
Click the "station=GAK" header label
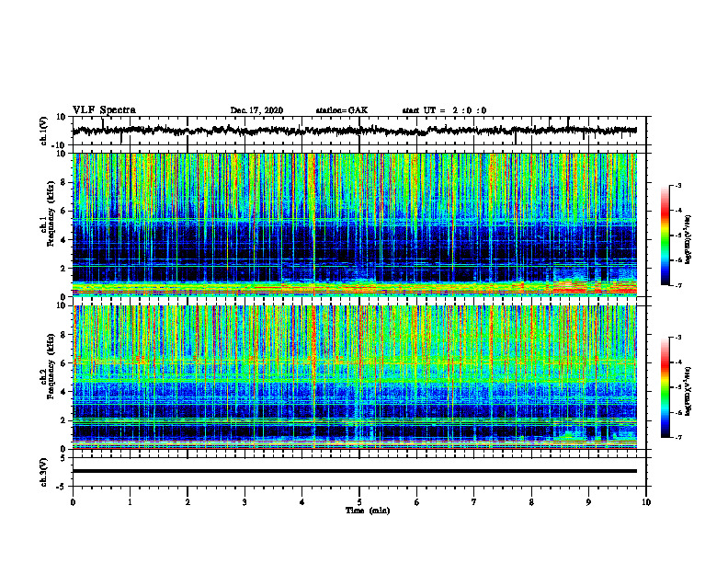coord(342,110)
